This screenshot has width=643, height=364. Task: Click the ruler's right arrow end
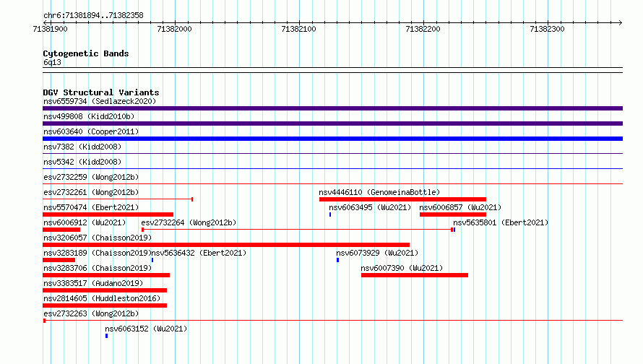pos(621,22)
